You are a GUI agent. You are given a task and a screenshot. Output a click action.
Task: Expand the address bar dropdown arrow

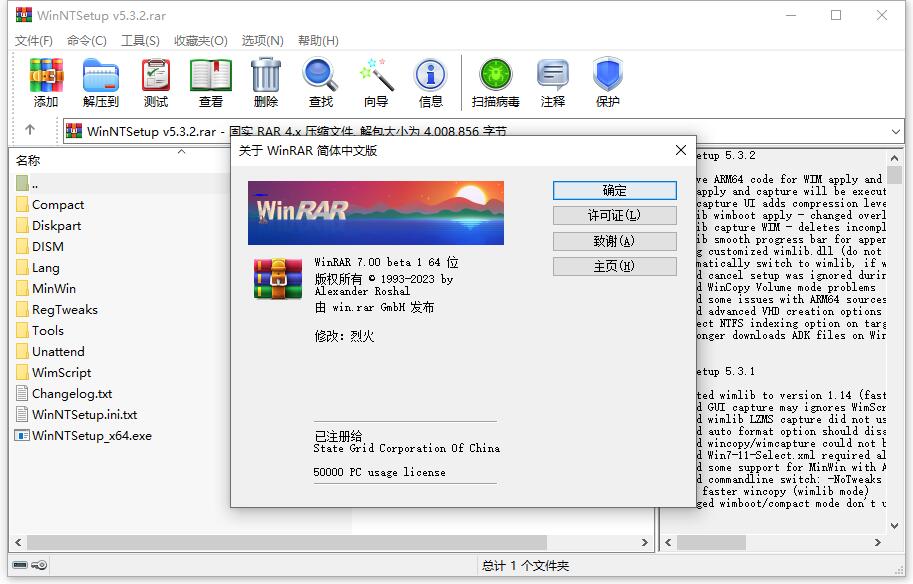896,132
